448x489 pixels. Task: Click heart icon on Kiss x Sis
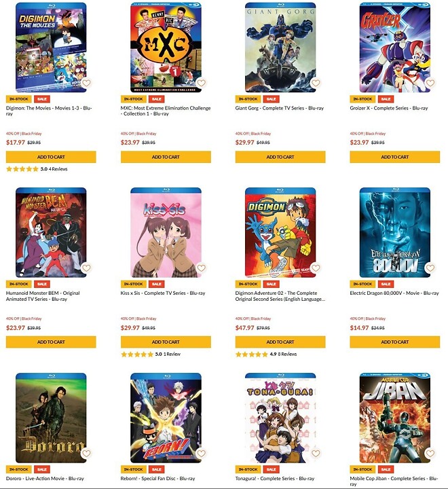pos(202,268)
